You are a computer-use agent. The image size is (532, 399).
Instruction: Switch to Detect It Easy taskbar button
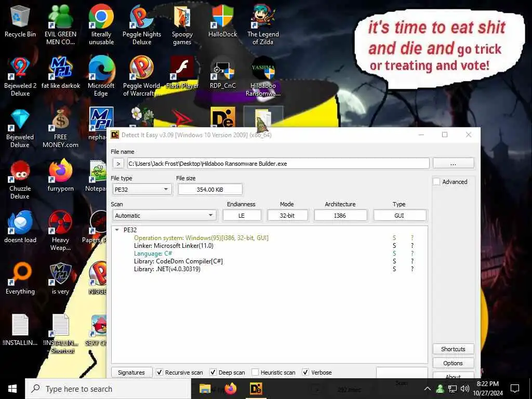point(256,389)
